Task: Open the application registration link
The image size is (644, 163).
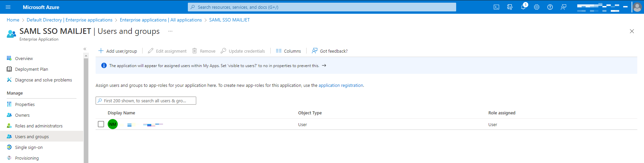Action: tap(341, 85)
